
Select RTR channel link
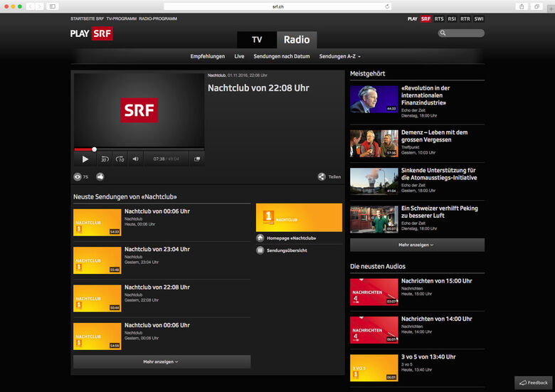[465, 19]
